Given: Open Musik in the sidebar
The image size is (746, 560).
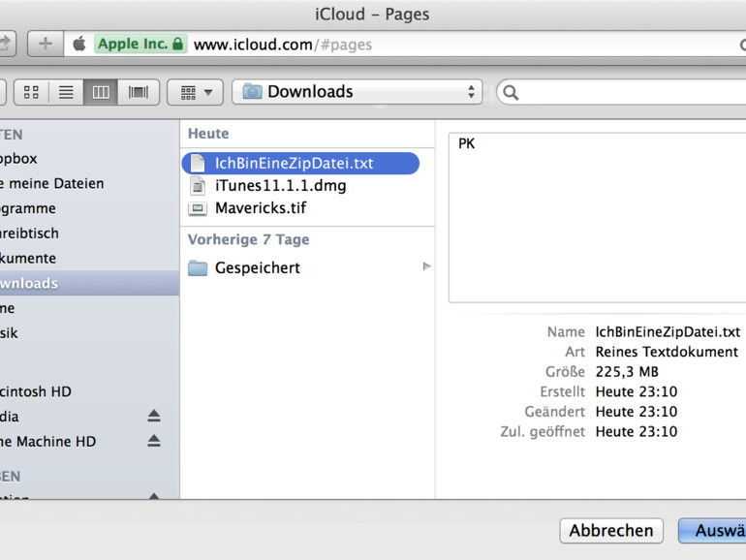Looking at the screenshot, I should tap(9, 333).
